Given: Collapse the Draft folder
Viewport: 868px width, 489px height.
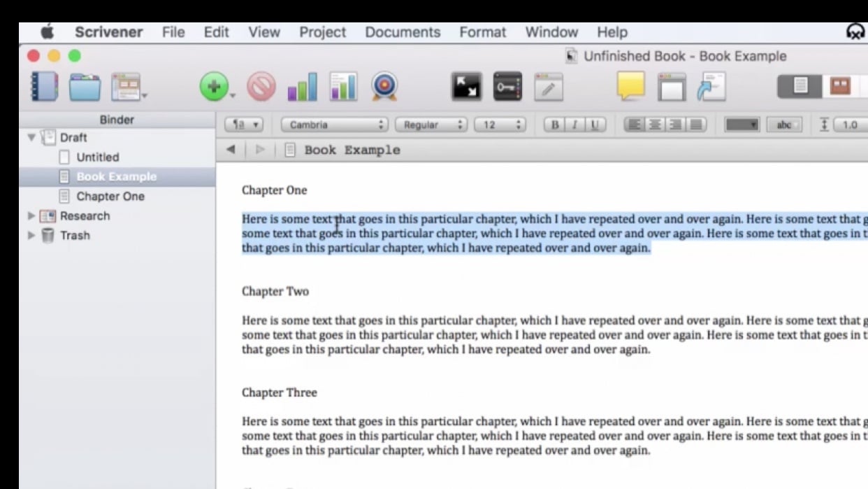Looking at the screenshot, I should pos(31,138).
